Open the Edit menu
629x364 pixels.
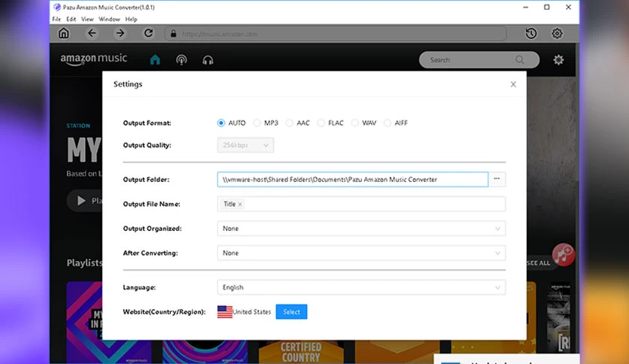coord(71,20)
